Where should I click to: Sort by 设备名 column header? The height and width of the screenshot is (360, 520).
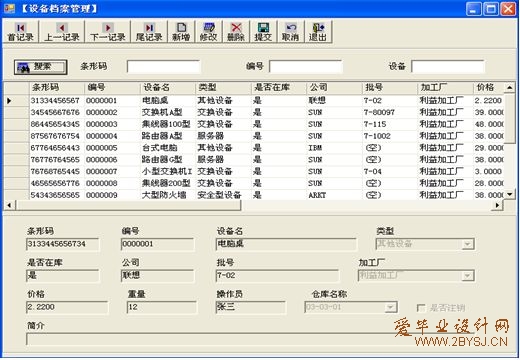point(168,88)
